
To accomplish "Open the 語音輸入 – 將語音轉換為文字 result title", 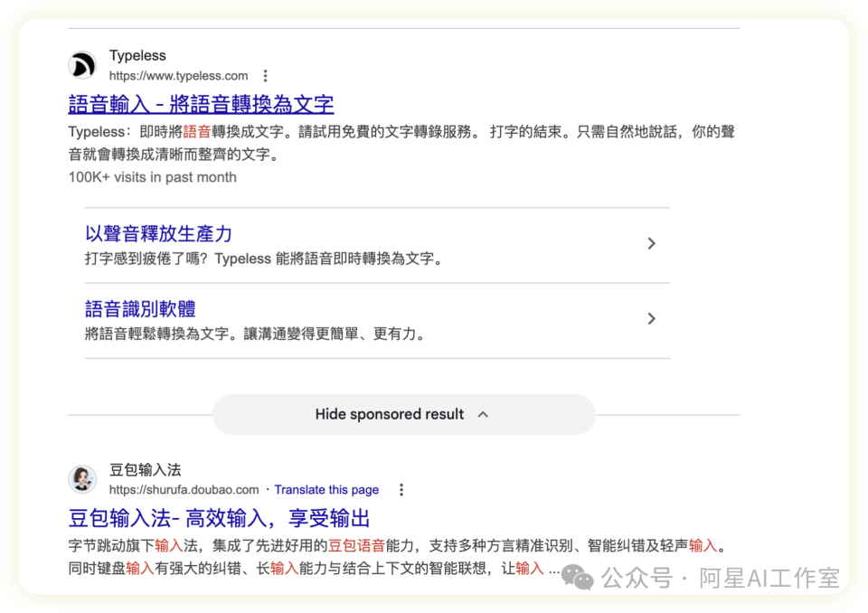I will pos(201,104).
